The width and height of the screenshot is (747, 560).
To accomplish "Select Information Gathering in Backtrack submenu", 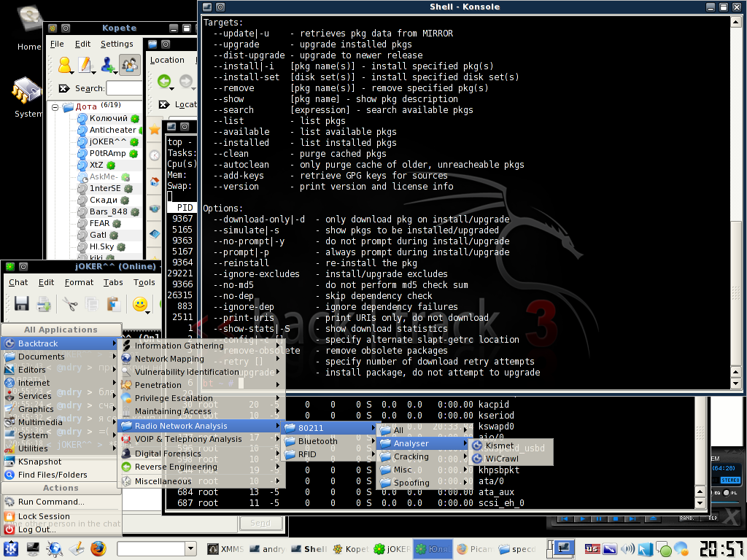I will (x=201, y=346).
